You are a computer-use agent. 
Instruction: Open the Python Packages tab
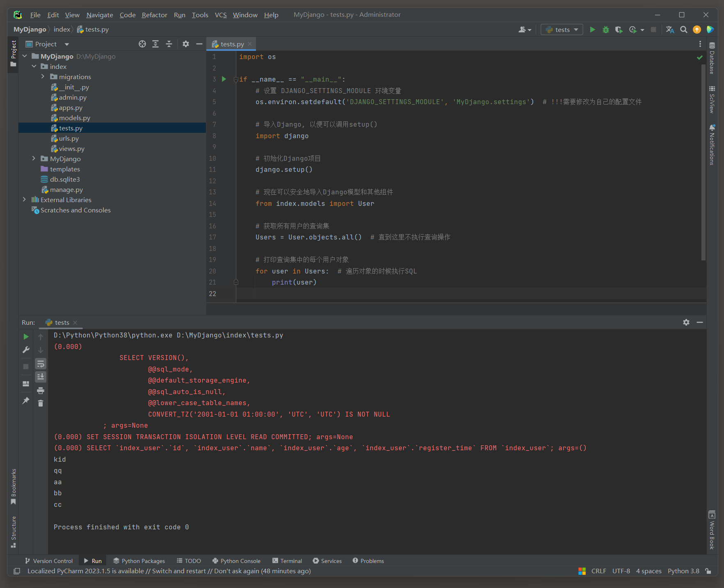point(139,561)
